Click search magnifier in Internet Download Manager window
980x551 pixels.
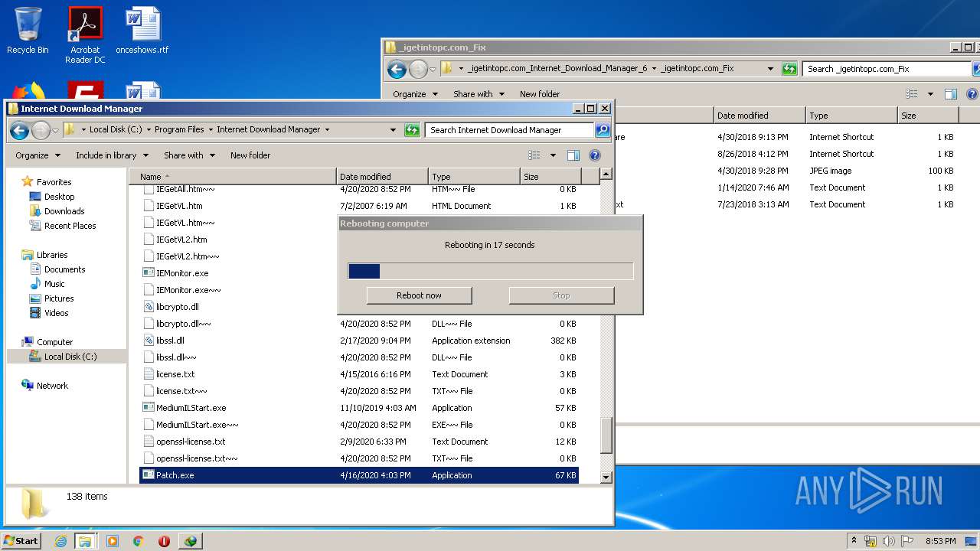pos(603,130)
